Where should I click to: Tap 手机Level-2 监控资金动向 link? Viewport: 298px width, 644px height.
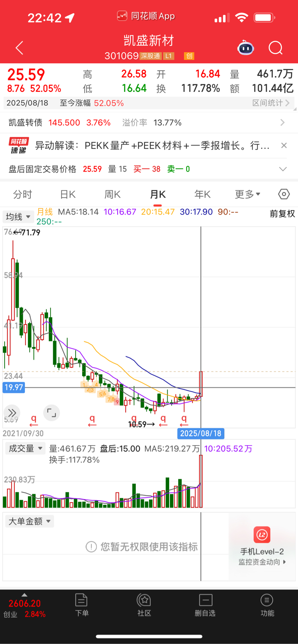[x=262, y=556]
